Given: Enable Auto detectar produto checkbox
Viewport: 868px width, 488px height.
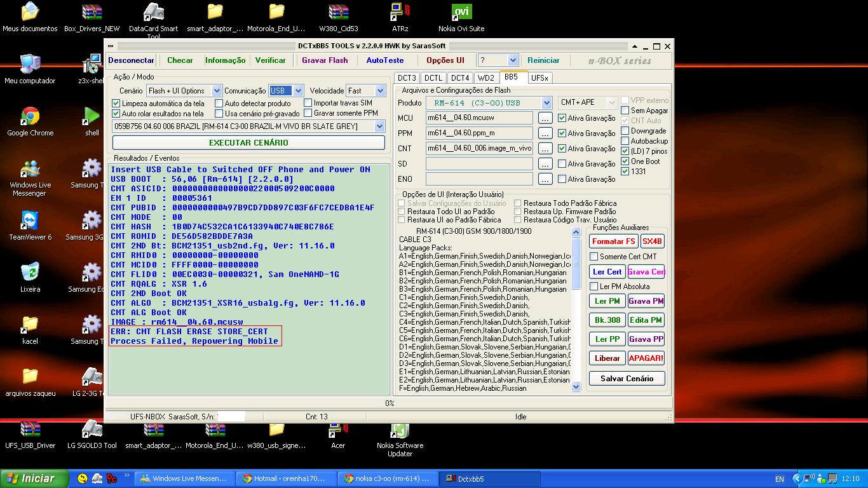Looking at the screenshot, I should (219, 103).
